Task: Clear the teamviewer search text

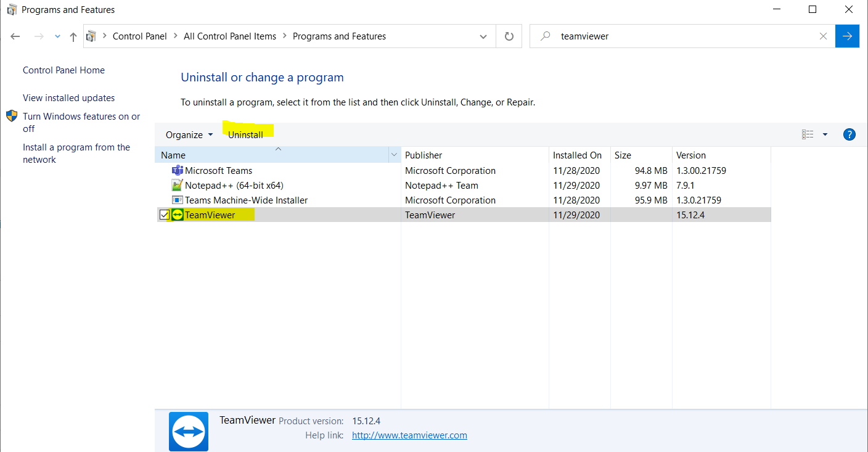Action: tap(823, 36)
